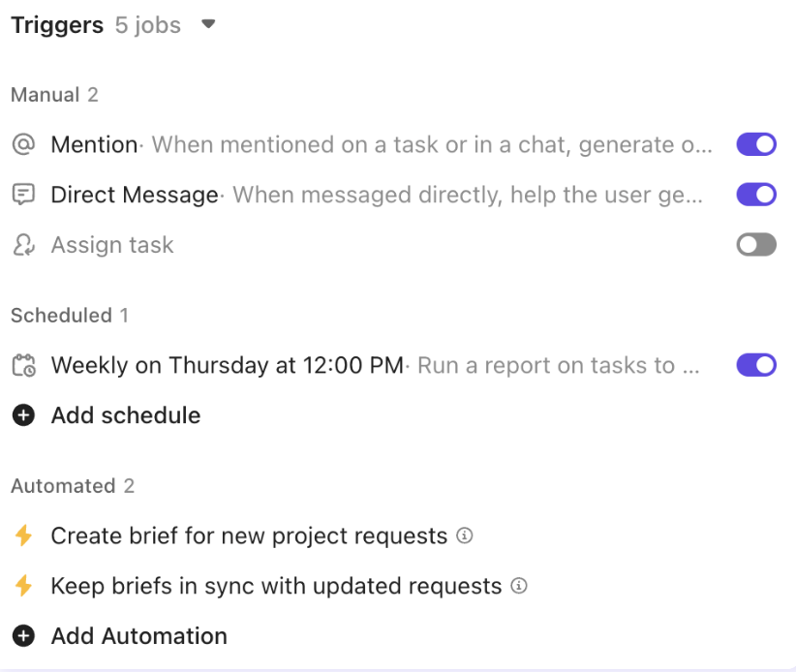Open Create brief for new project requests
The image size is (796, 672).
coord(249,536)
